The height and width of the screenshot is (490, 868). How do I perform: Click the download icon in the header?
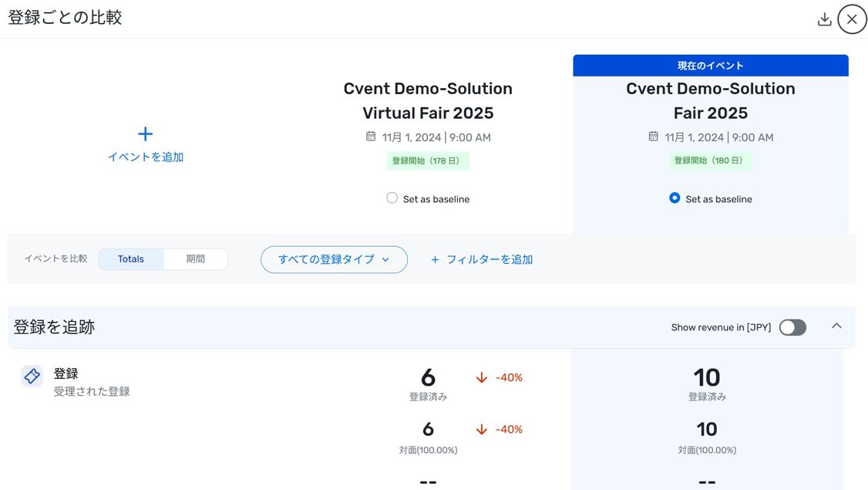pos(824,19)
